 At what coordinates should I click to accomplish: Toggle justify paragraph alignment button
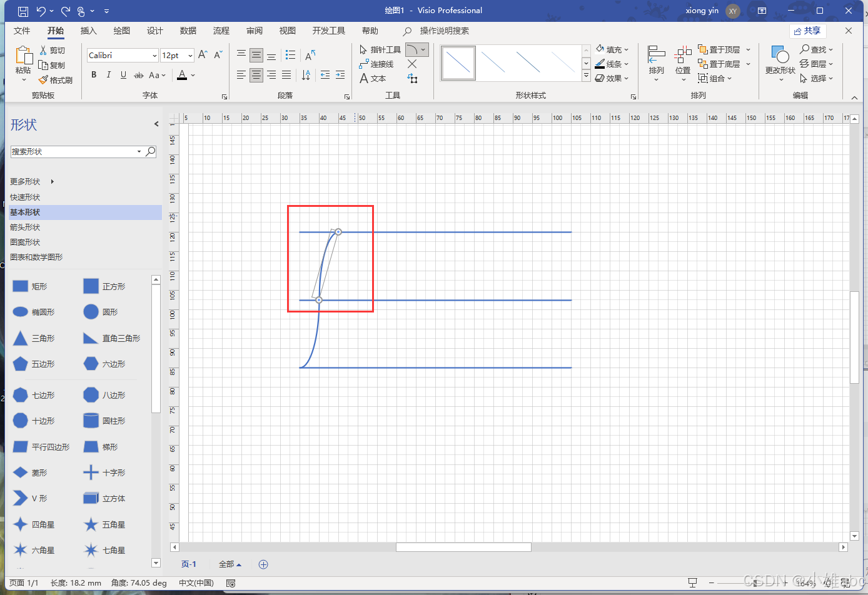(286, 75)
